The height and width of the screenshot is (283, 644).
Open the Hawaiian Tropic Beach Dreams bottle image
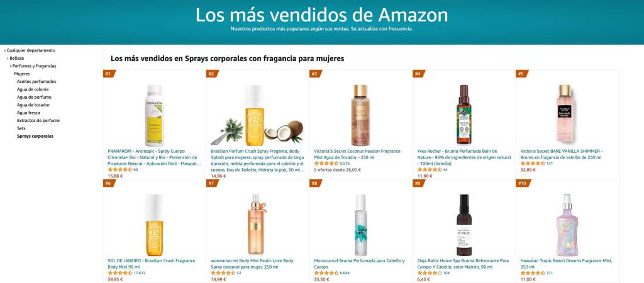pyautogui.click(x=567, y=225)
